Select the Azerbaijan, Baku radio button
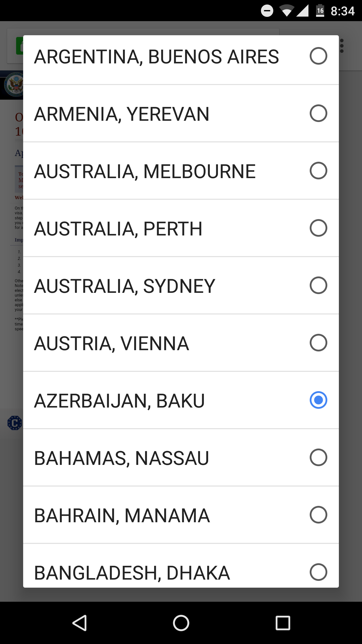The image size is (362, 644). point(318,400)
